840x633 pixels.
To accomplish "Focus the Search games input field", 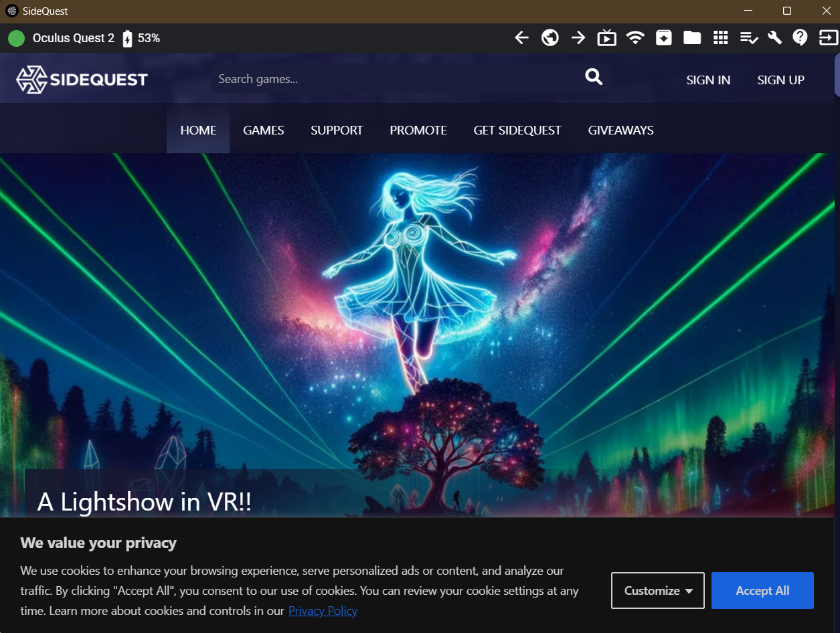I will tap(395, 79).
